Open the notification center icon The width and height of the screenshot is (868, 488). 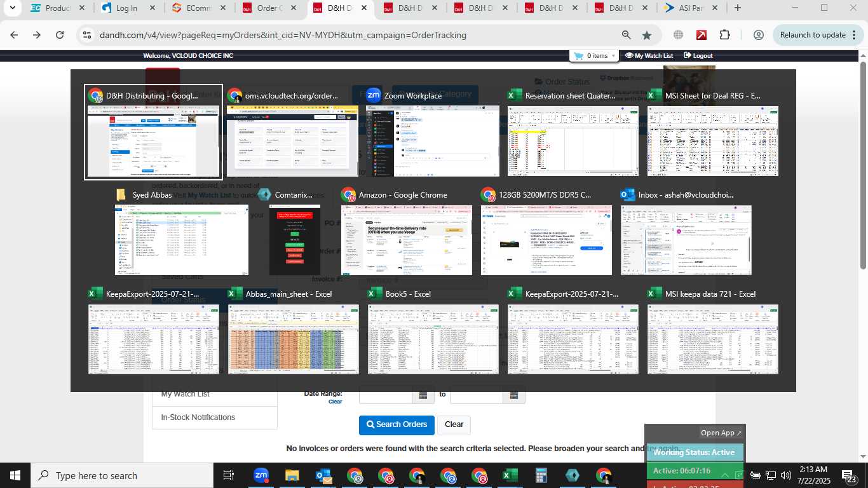tap(850, 475)
